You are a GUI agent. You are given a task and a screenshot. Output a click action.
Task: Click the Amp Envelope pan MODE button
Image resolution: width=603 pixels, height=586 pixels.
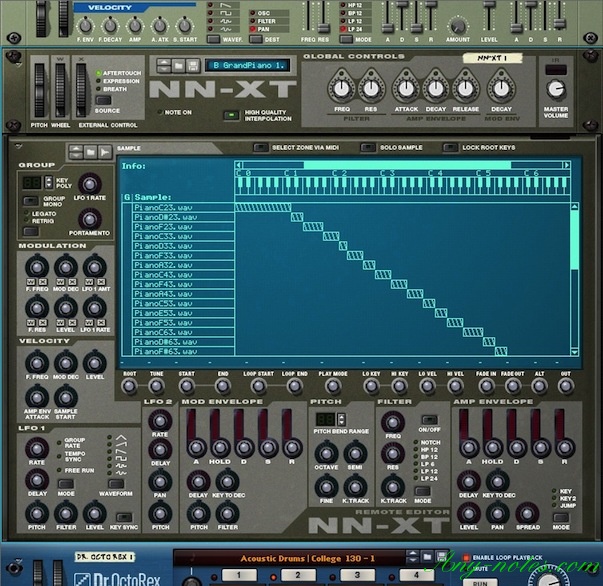click(x=561, y=517)
